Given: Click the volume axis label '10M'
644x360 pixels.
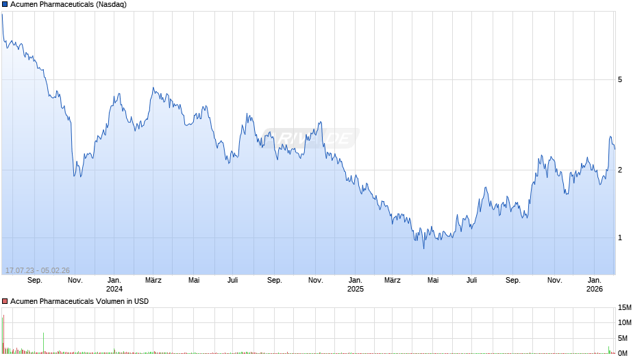Looking at the screenshot, I should [625, 323].
